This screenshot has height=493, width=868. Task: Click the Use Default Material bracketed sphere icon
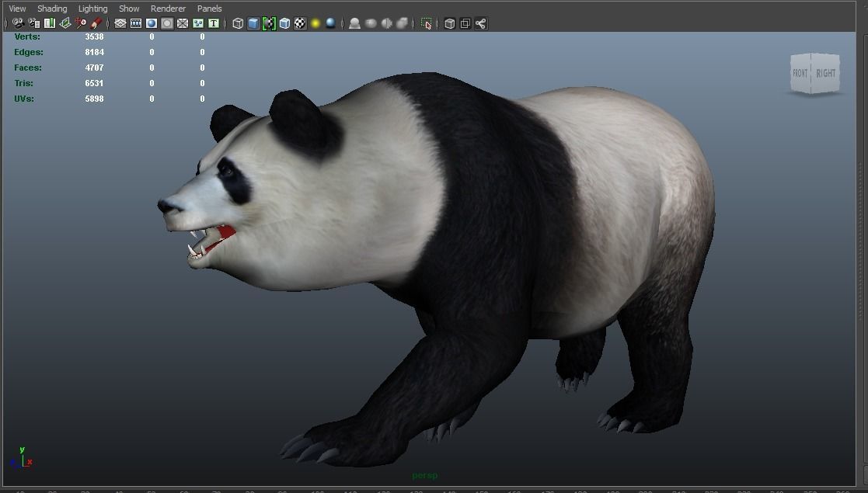[x=269, y=23]
